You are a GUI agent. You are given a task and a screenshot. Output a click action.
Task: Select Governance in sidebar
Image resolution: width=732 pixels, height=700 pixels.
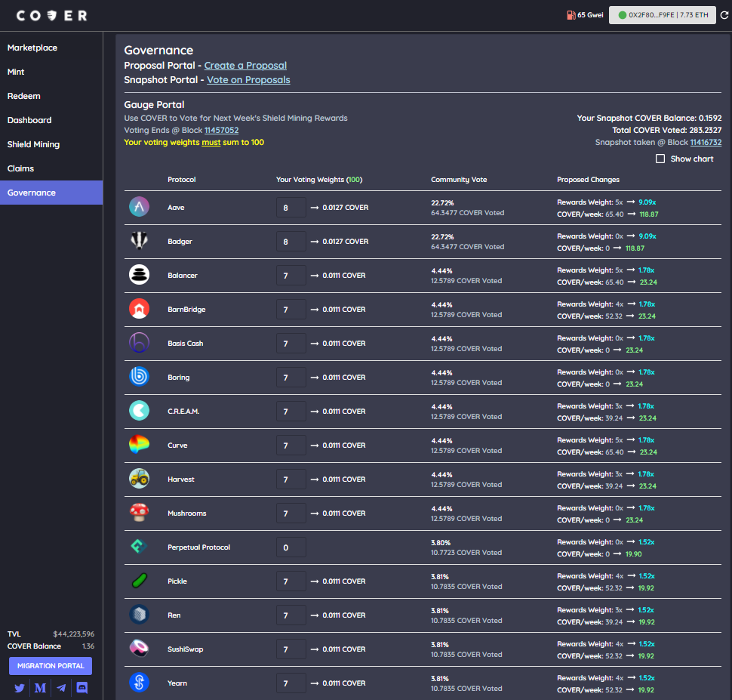[51, 193]
